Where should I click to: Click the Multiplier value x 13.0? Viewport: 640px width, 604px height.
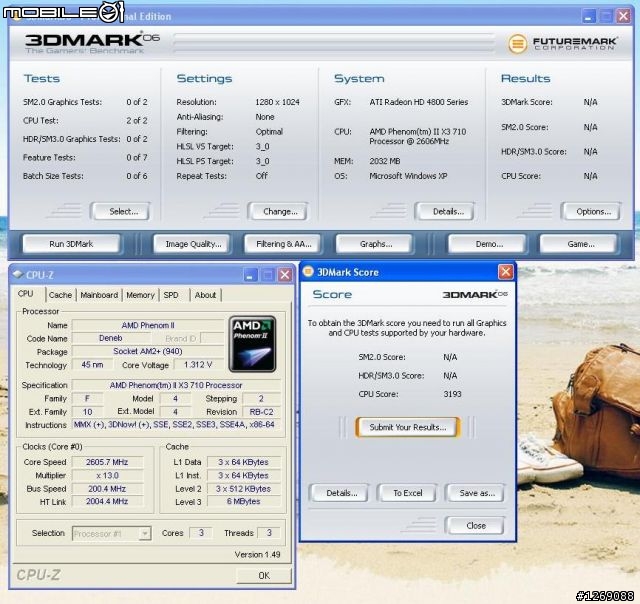[107, 475]
